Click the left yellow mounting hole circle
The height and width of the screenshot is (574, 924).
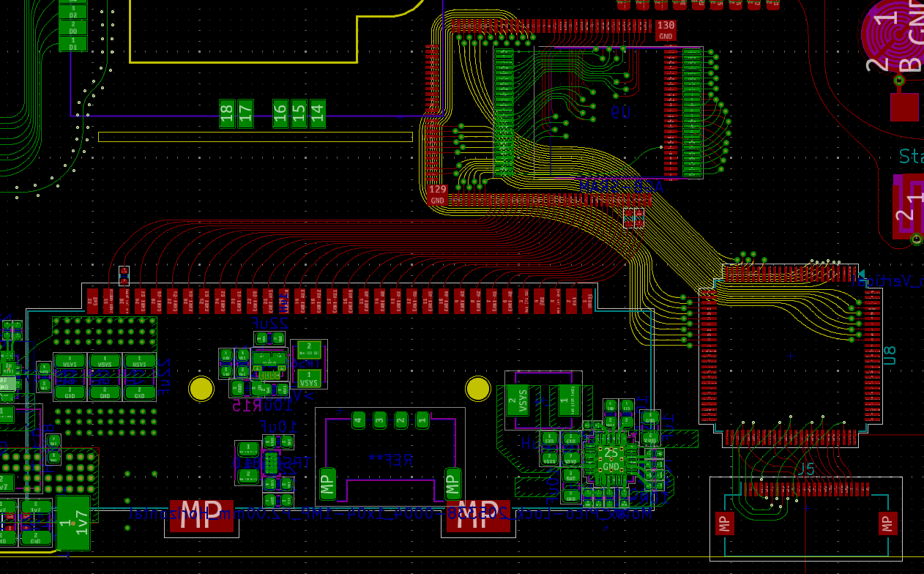201,389
